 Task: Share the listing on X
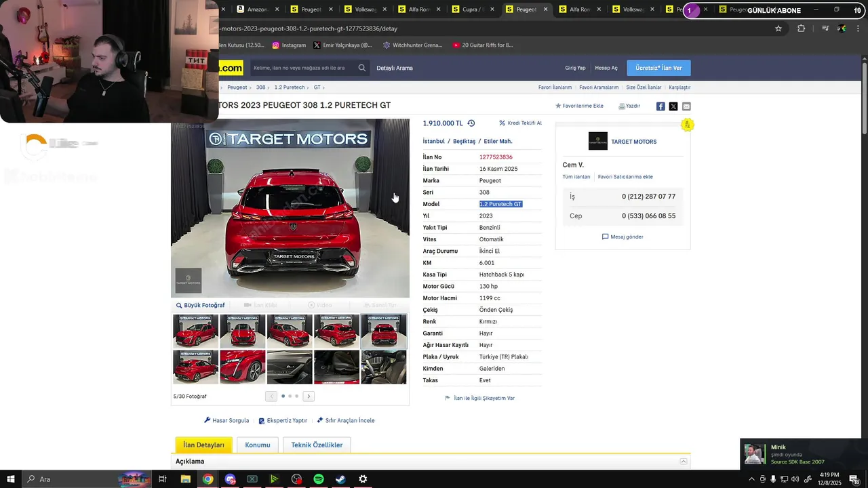pos(673,106)
